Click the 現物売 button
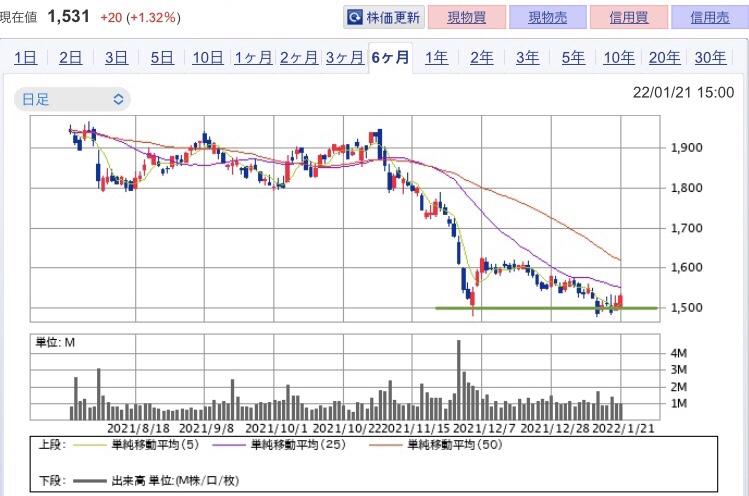The height and width of the screenshot is (496, 749). click(x=547, y=18)
